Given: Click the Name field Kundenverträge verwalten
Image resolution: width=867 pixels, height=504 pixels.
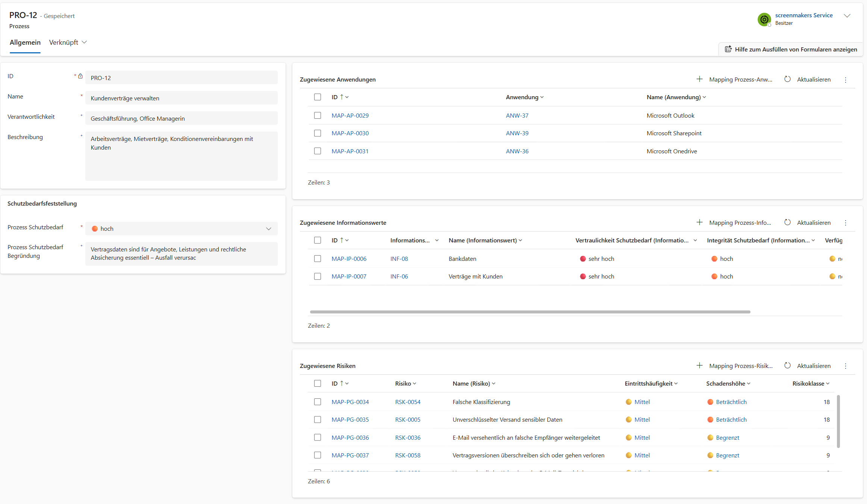Looking at the screenshot, I should (x=182, y=98).
